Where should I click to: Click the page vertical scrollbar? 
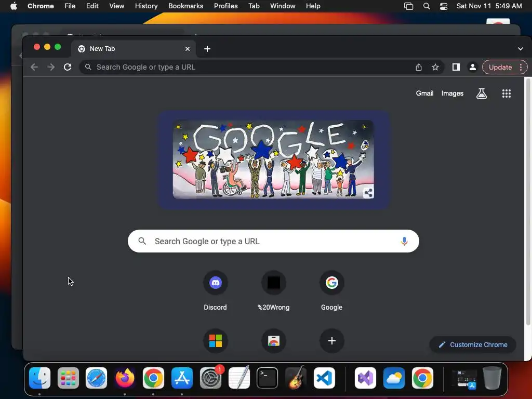click(528, 202)
